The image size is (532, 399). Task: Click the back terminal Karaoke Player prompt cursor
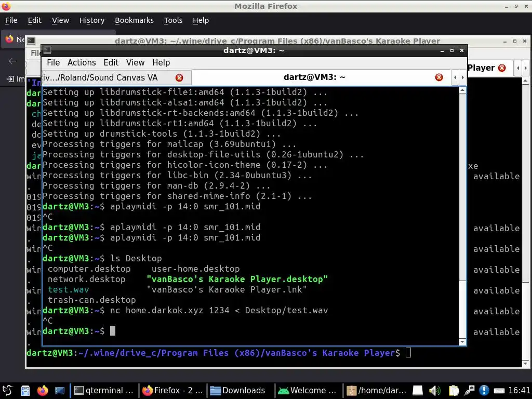(x=408, y=353)
